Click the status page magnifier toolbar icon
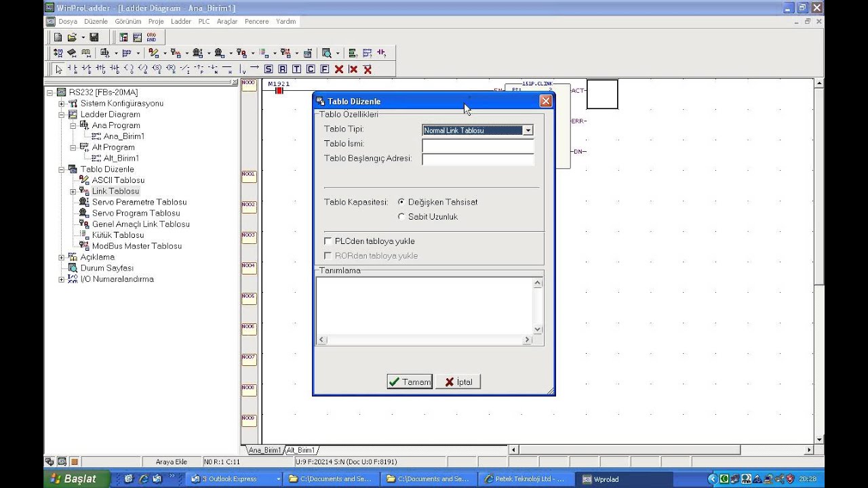 (327, 53)
